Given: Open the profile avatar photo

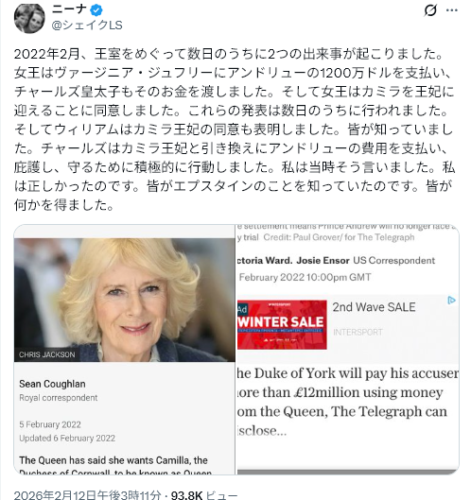Looking at the screenshot, I should (x=29, y=18).
